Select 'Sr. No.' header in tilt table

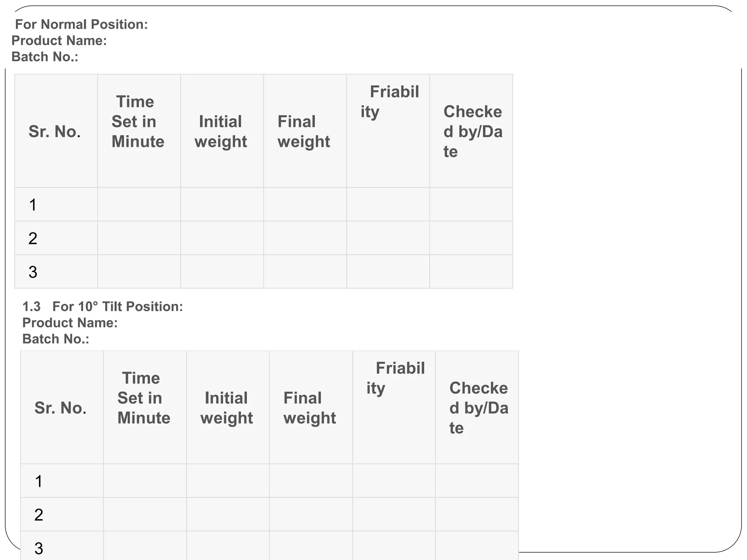pos(62,407)
